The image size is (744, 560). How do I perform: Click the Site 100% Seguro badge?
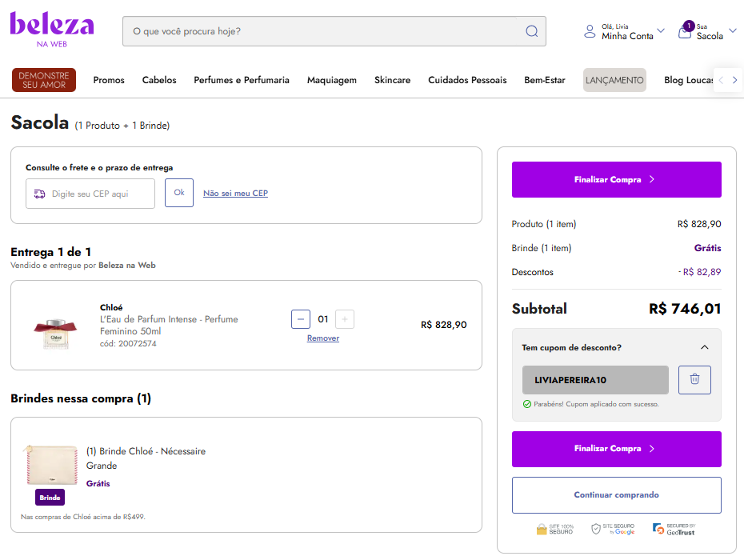555,529
